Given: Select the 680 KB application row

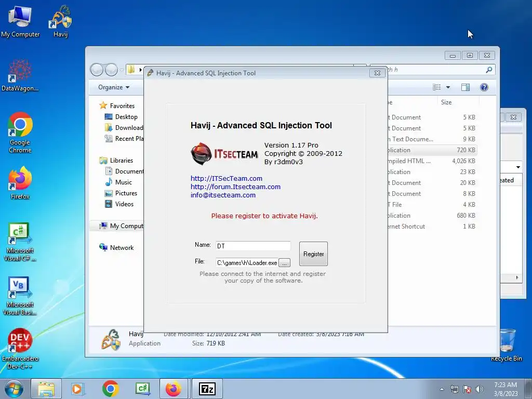Looking at the screenshot, I should [x=432, y=216].
